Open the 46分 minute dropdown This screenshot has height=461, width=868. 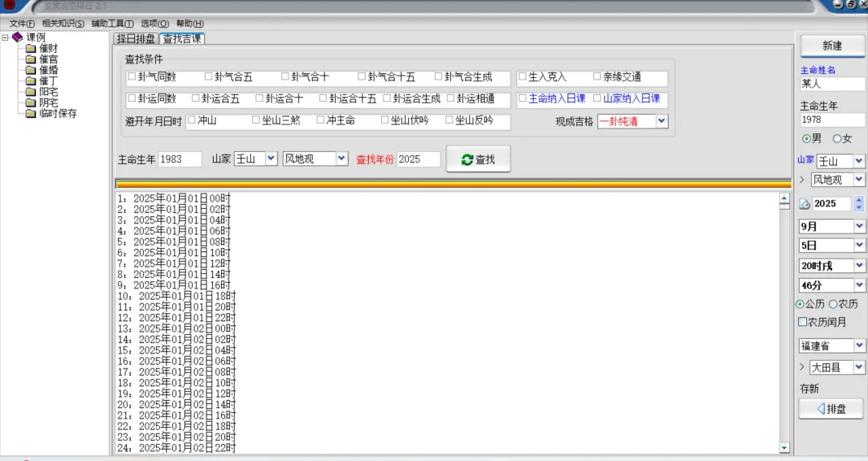[859, 285]
